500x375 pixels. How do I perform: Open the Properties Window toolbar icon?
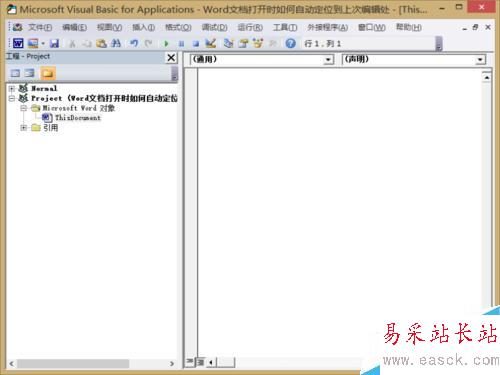click(x=244, y=43)
